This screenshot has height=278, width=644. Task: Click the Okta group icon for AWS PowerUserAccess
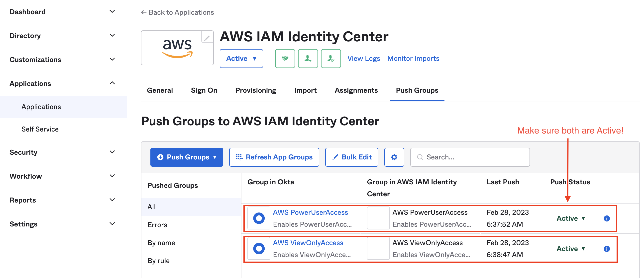pyautogui.click(x=259, y=218)
